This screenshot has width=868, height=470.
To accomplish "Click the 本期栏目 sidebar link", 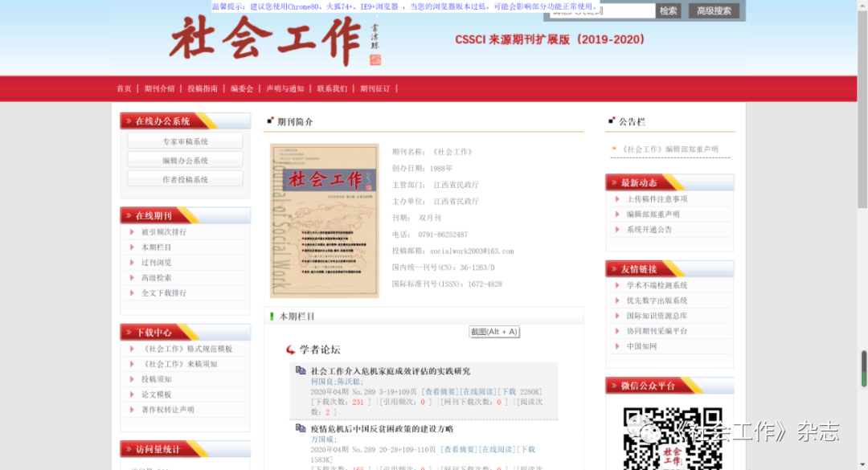I will point(156,247).
